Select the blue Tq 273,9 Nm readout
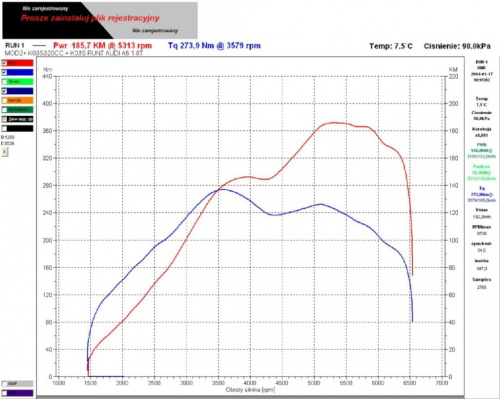The width and height of the screenshot is (500, 399). click(x=214, y=46)
